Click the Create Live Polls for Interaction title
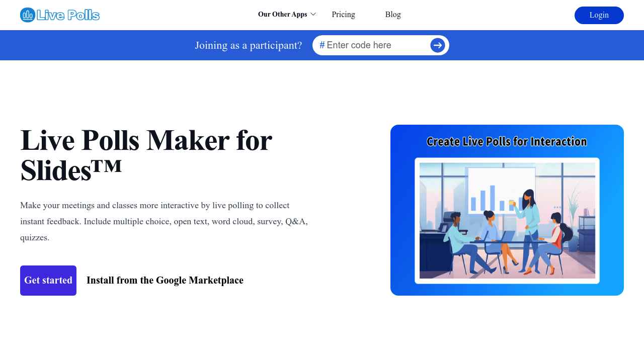This screenshot has width=644, height=362. [507, 142]
